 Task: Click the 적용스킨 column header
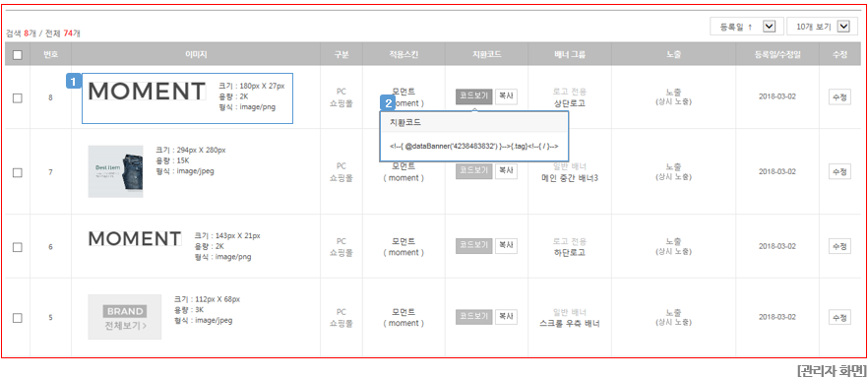click(404, 55)
